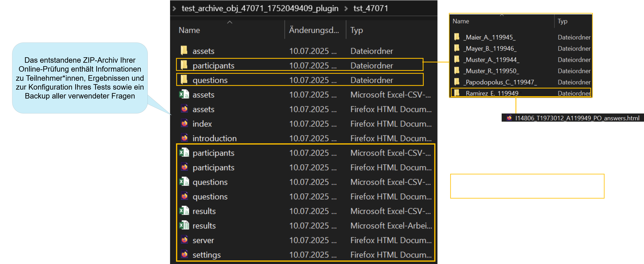Click the server Firefox file icon
This screenshot has height=264, width=644.
pos(184,240)
